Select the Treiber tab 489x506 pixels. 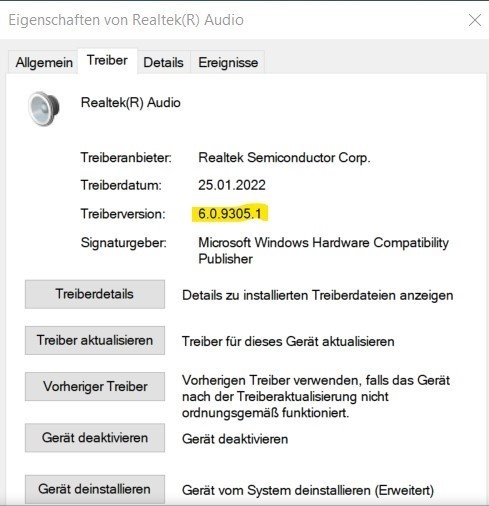point(107,61)
